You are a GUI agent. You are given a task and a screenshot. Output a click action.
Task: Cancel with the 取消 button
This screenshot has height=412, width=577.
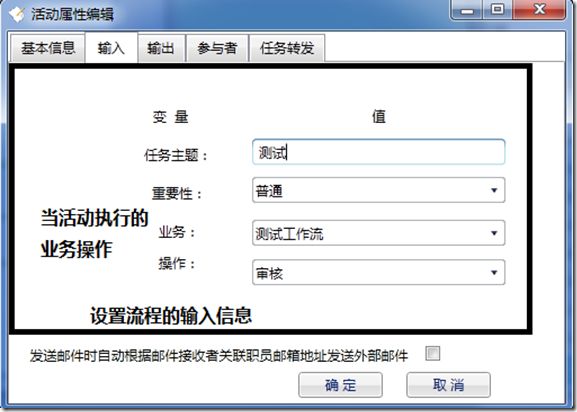pyautogui.click(x=448, y=385)
